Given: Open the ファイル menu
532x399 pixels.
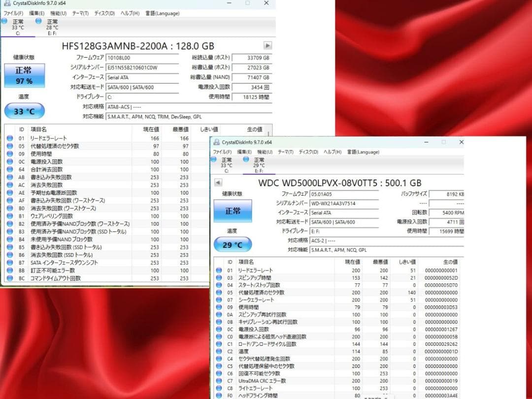Looking at the screenshot, I should coord(12,13).
